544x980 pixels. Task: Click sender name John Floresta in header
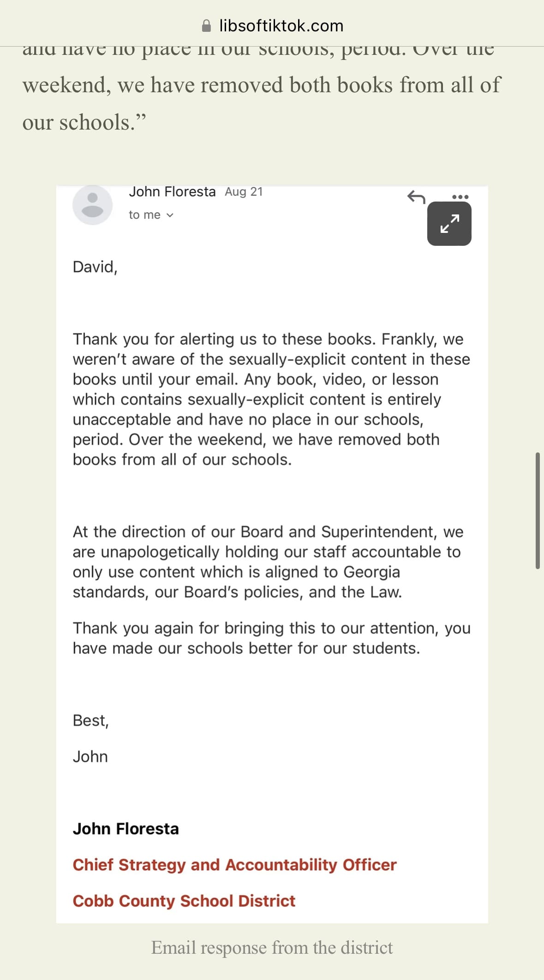coord(172,191)
